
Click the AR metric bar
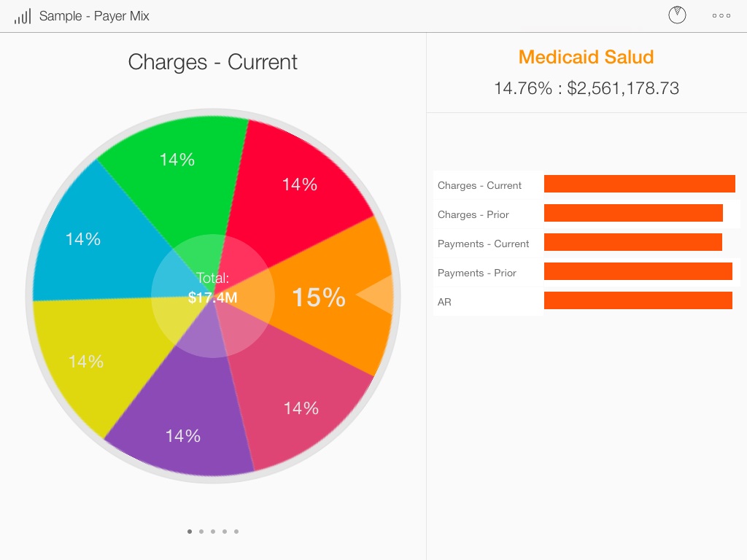(638, 301)
